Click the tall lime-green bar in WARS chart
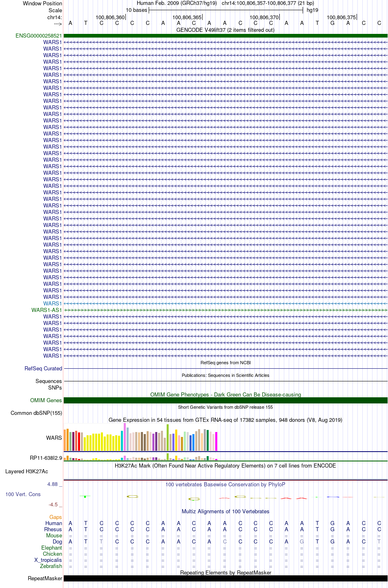 [167, 437]
